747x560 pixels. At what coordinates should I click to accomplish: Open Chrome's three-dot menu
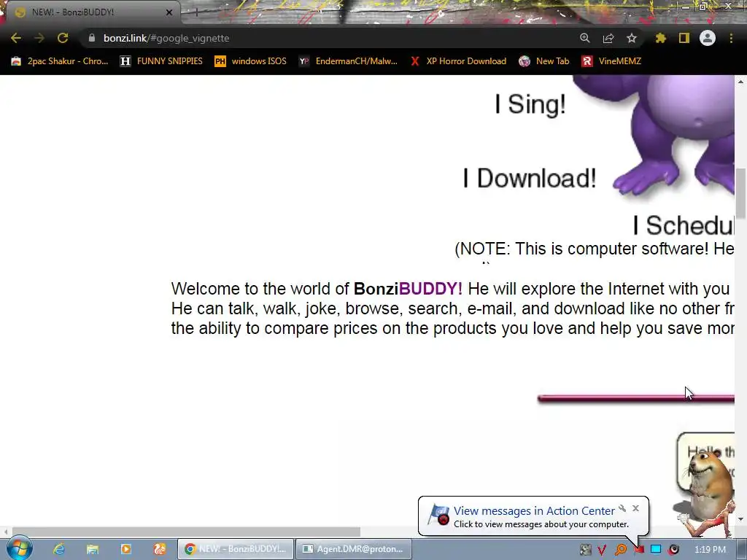pos(731,38)
